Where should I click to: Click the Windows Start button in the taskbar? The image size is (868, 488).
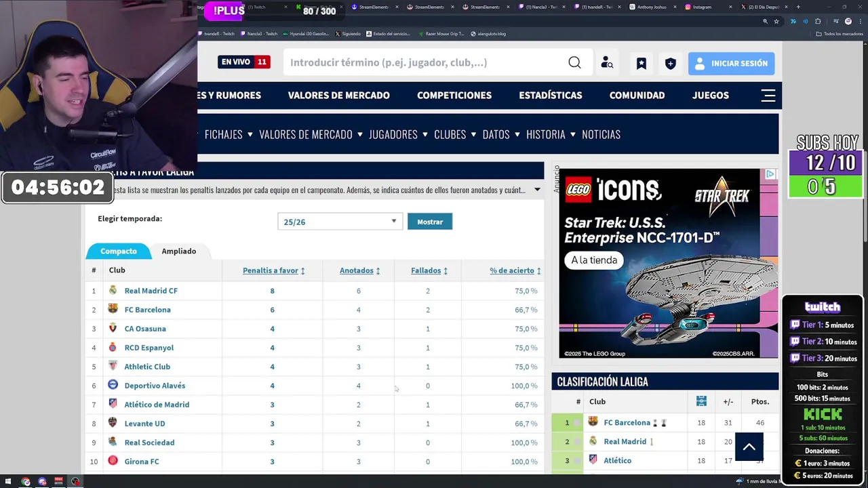[9, 482]
